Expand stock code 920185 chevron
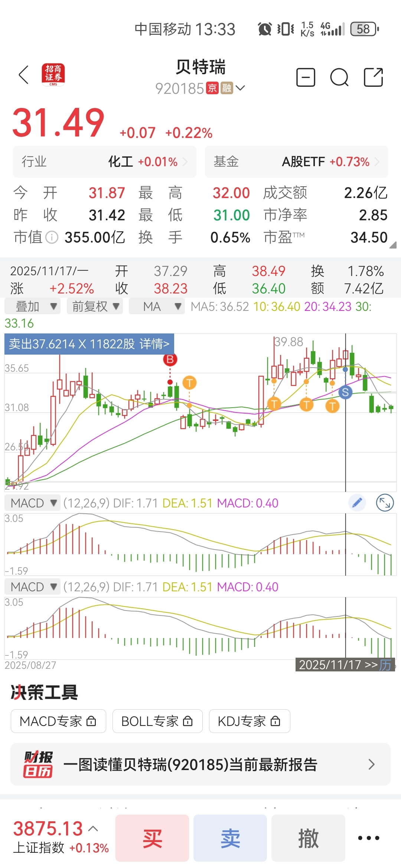This screenshot has width=401, height=868. coord(241,88)
